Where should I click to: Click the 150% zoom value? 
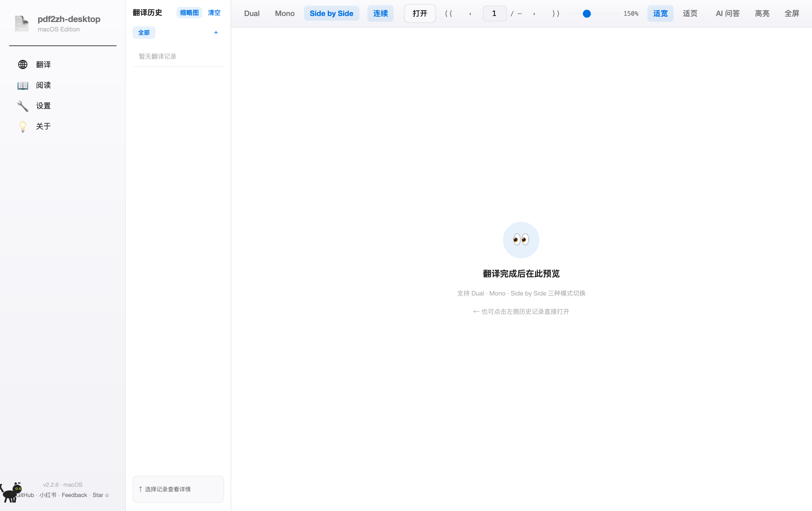click(x=631, y=13)
